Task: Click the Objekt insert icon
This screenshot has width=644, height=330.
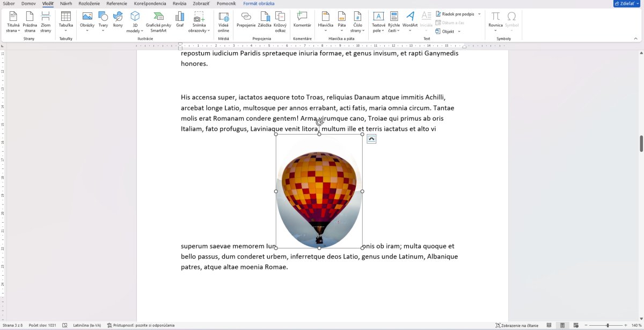Action: [x=438, y=31]
